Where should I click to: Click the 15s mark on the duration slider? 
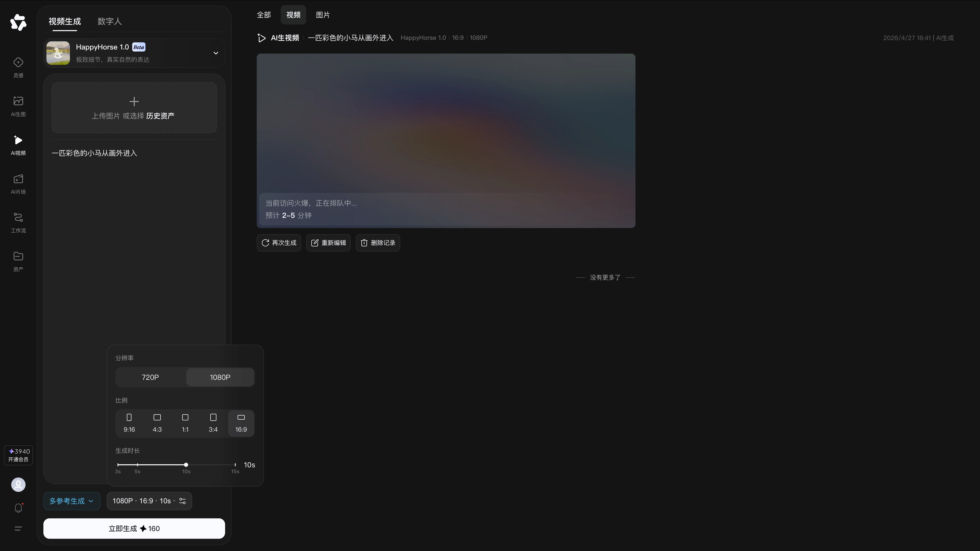coord(235,465)
